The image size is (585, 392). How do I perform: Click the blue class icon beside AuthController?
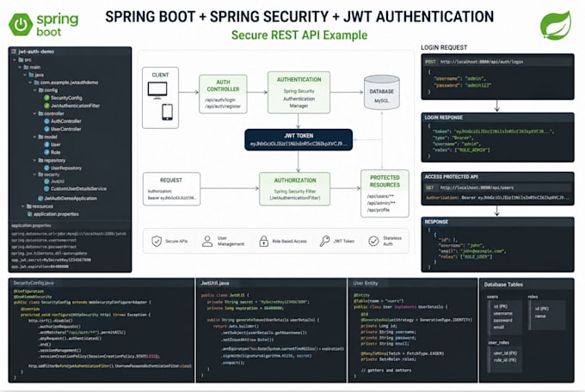pyautogui.click(x=46, y=121)
